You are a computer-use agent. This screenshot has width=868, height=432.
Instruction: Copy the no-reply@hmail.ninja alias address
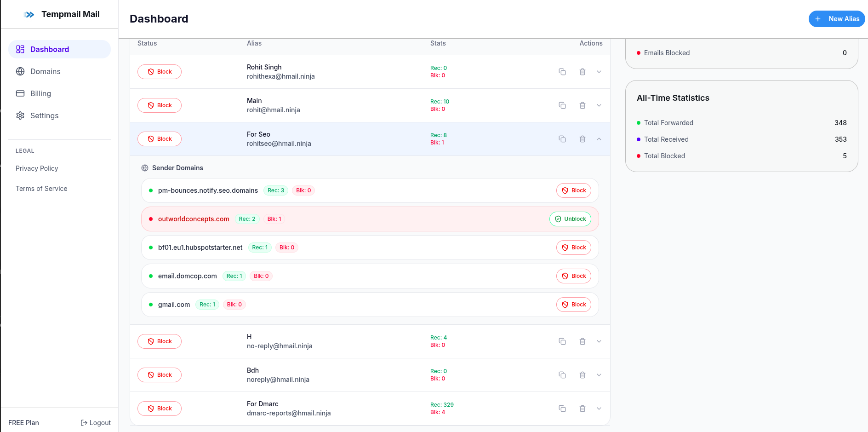[562, 341]
